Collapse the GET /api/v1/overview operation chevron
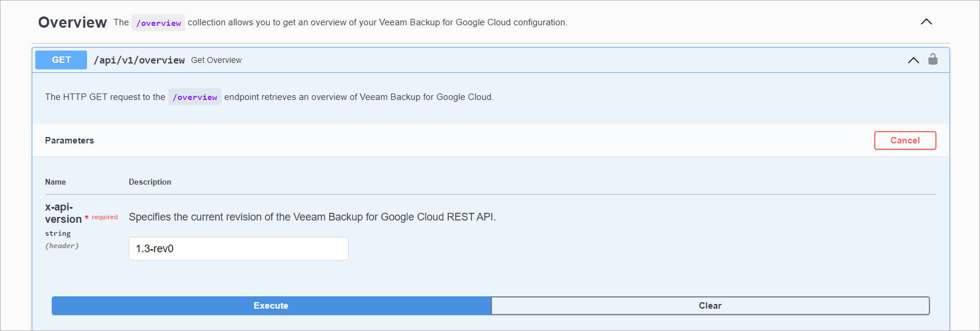Viewport: 980px width, 331px height. [x=913, y=61]
